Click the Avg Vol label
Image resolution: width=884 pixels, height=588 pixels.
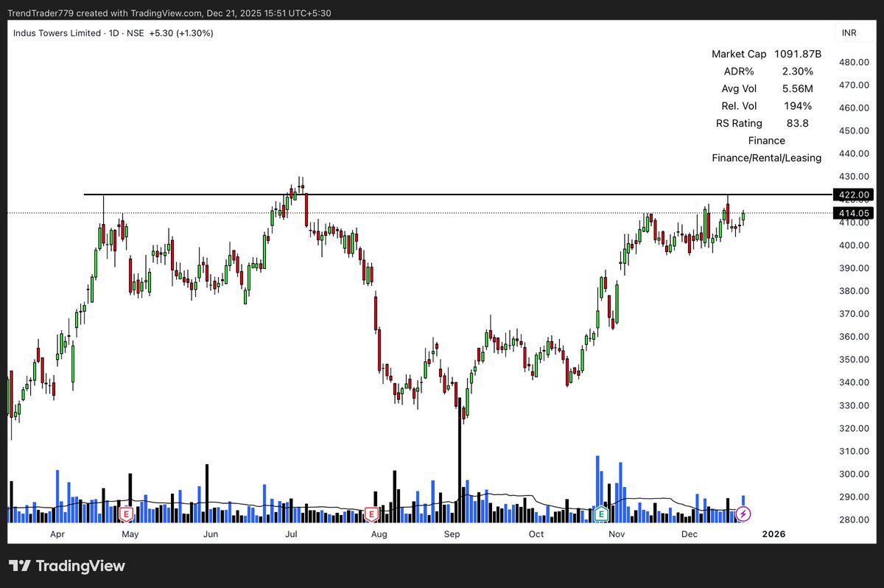(x=740, y=88)
